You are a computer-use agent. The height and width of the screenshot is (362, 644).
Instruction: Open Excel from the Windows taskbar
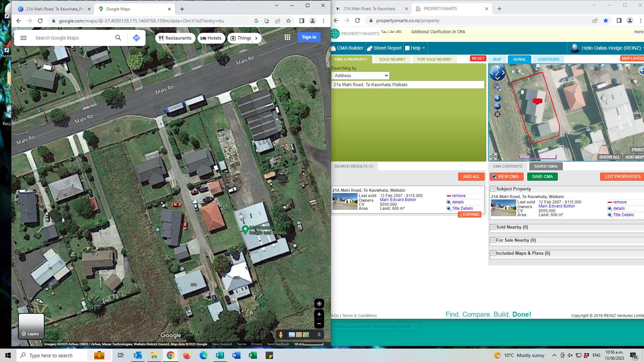tap(253, 355)
